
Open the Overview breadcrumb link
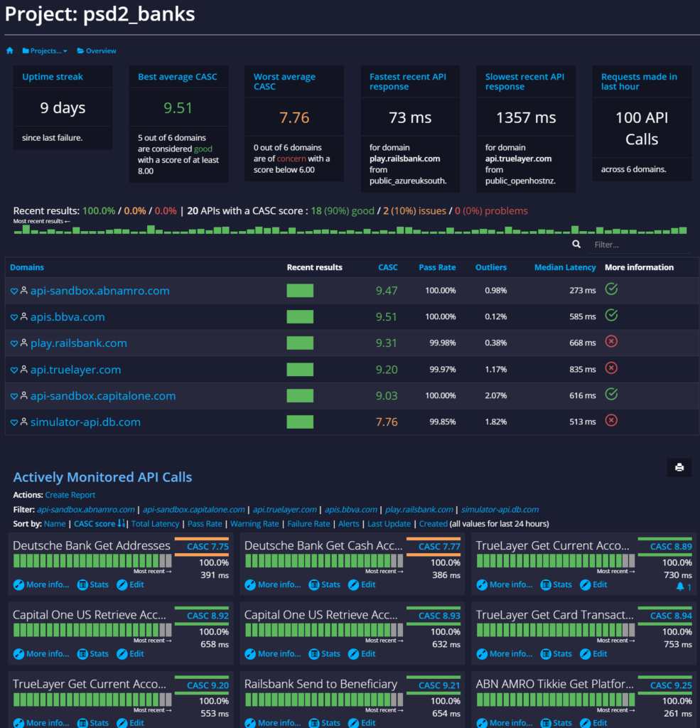tap(97, 50)
